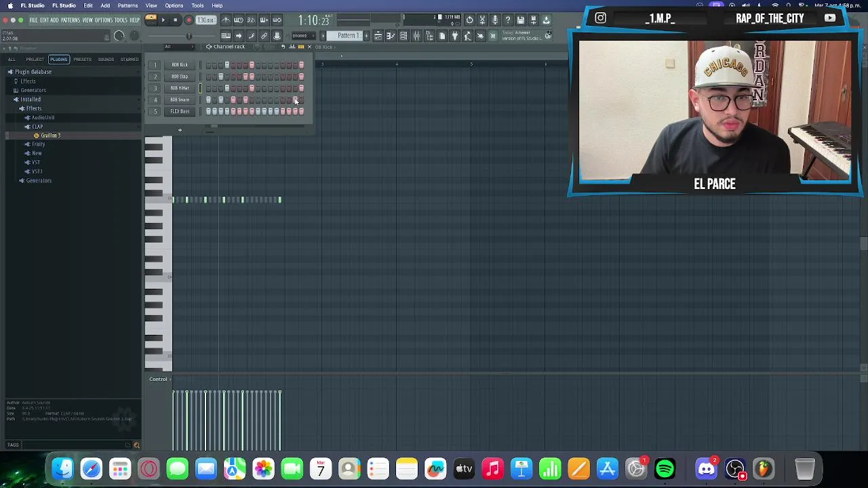
Task: Click the audio editor scissors icon
Action: [482, 20]
